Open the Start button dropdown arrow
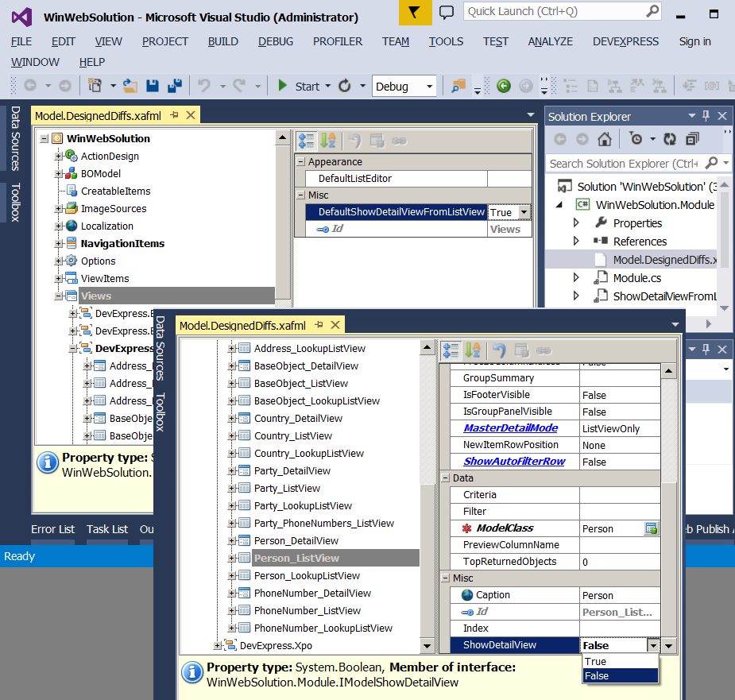 [x=327, y=86]
